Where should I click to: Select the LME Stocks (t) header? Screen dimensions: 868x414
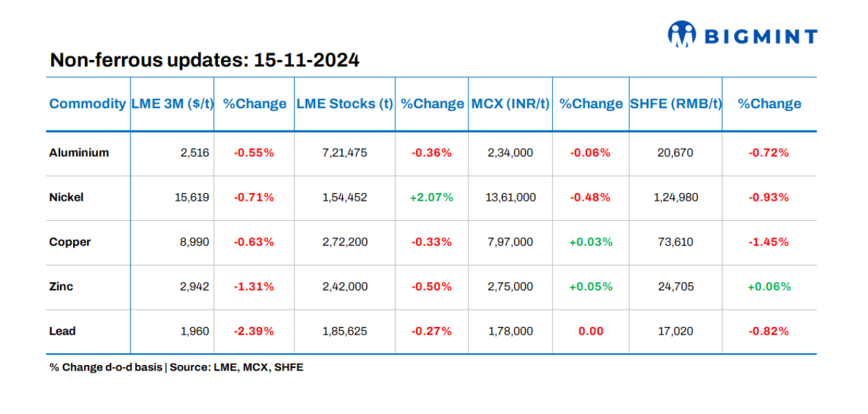coord(344,103)
